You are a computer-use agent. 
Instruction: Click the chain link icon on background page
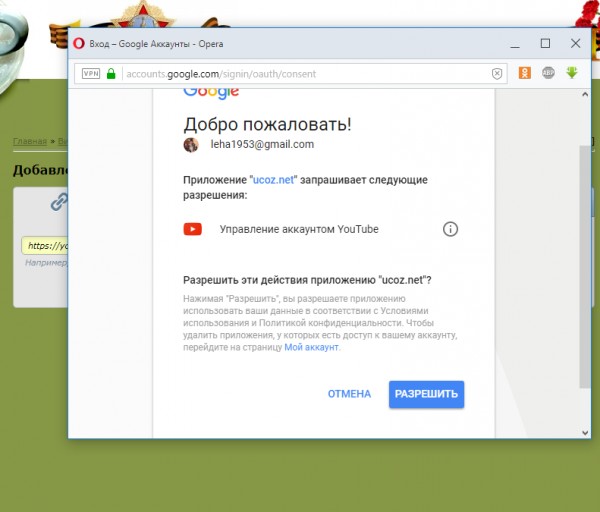[59, 202]
